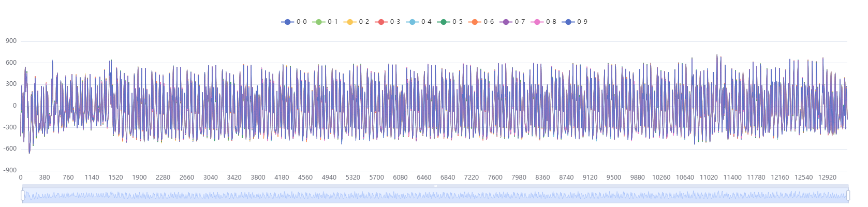Click the x-axis label 12920

pyautogui.click(x=827, y=178)
